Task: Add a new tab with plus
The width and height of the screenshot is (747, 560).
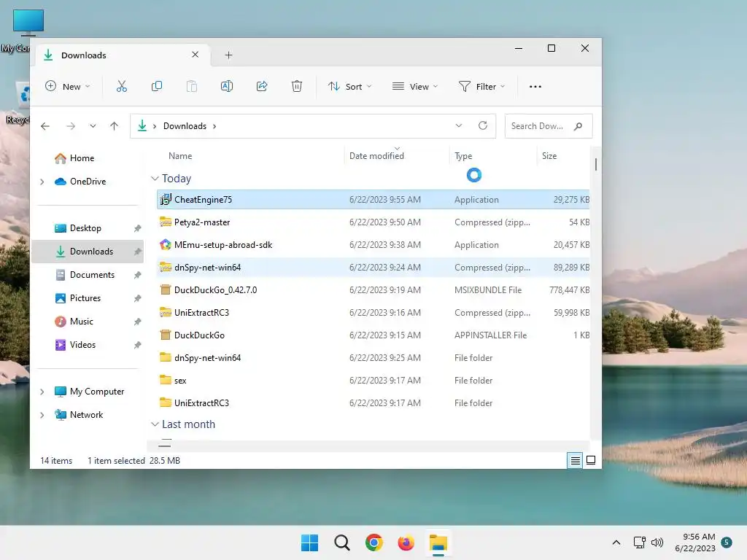Action: pyautogui.click(x=228, y=55)
